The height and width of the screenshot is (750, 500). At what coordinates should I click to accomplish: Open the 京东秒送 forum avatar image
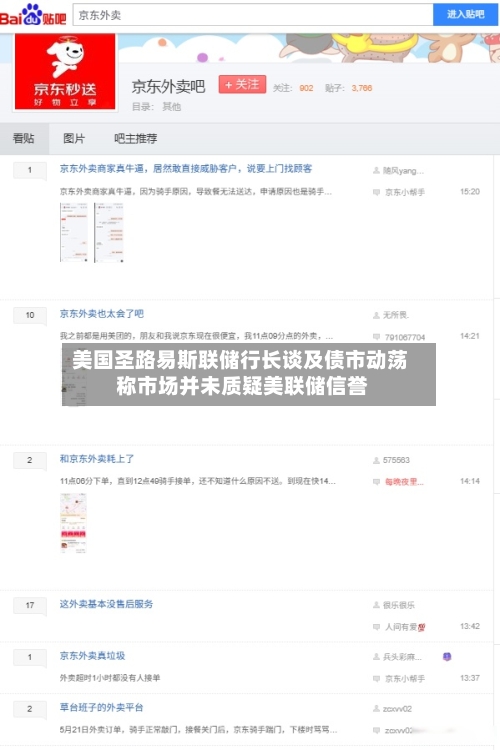click(x=65, y=71)
